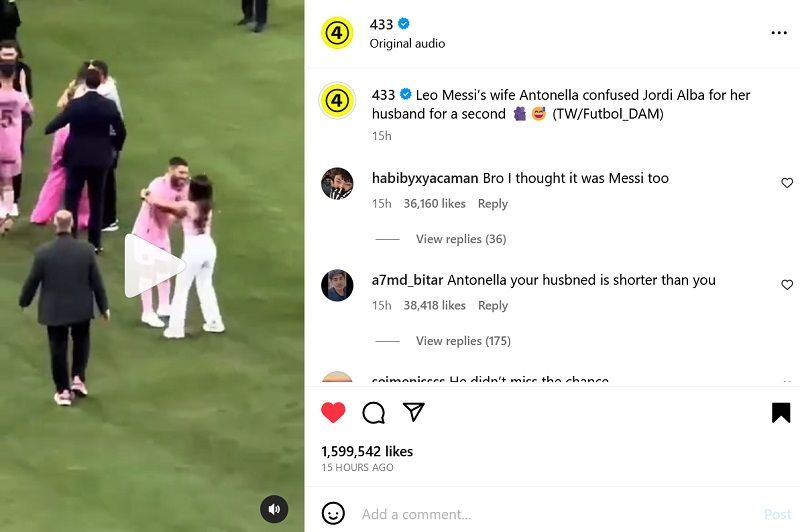Image resolution: width=800 pixels, height=532 pixels.
Task: Like a7md_bitar's comment heart icon
Action: [787, 285]
